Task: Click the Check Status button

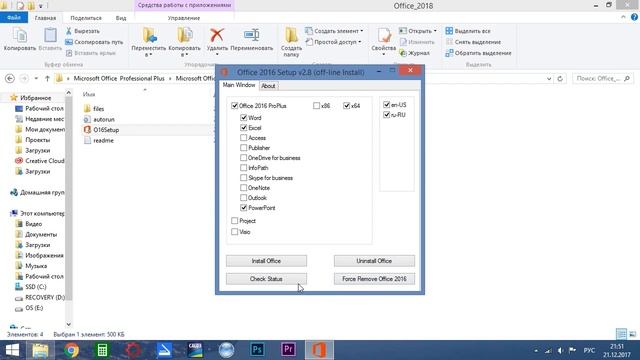Action: [266, 279]
